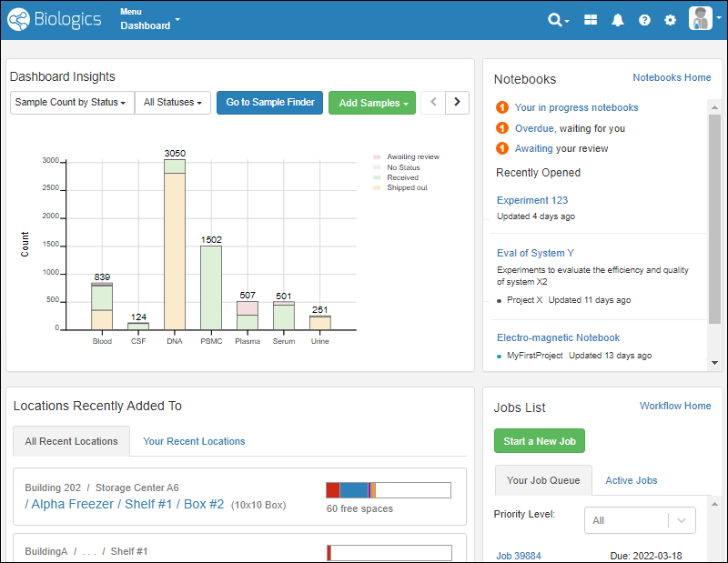Open the settings gear icon
This screenshot has height=563, width=728.
pos(671,20)
